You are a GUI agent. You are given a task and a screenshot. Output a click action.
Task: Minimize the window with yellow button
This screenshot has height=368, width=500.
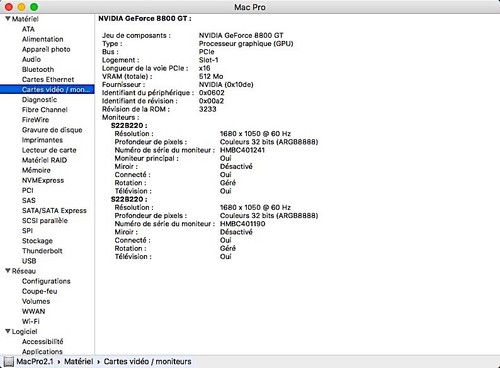(x=21, y=7)
